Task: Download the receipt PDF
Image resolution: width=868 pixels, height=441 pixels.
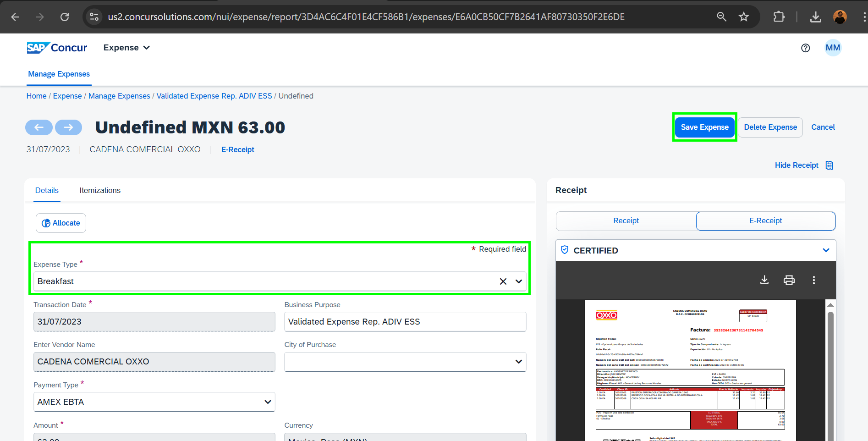Action: click(x=764, y=280)
